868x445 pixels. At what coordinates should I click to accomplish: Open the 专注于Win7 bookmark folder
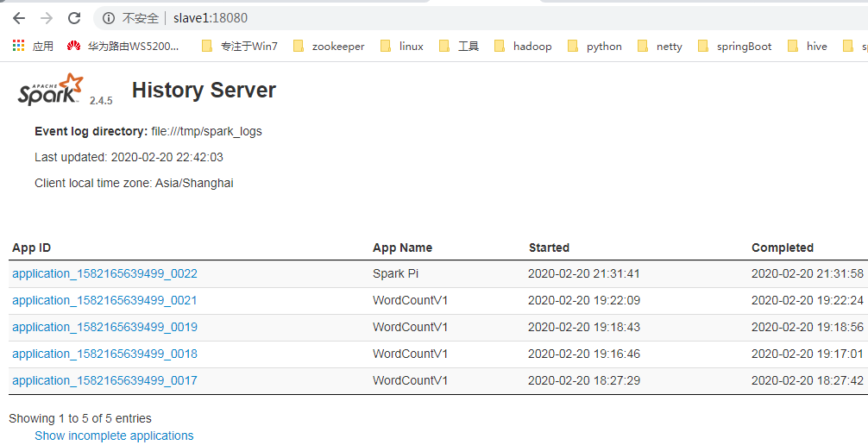click(239, 46)
